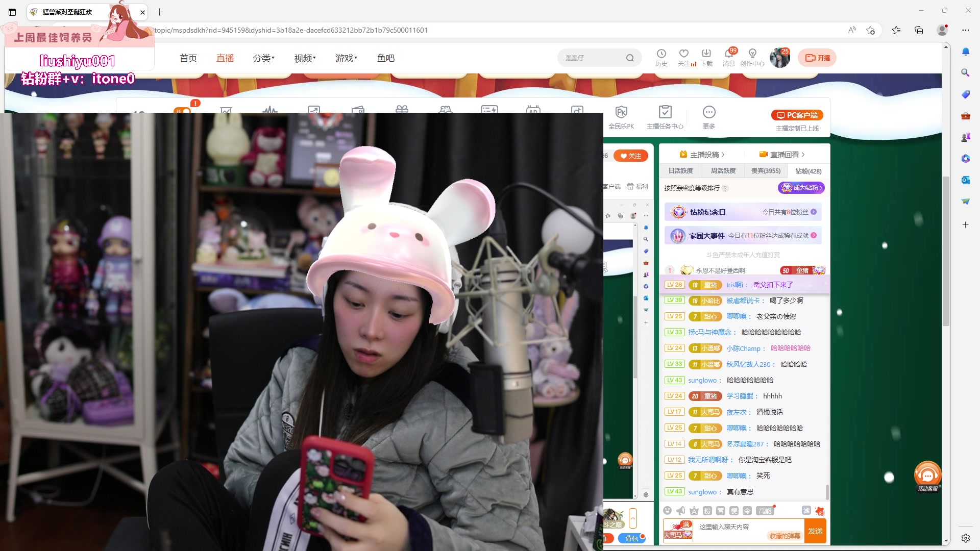Screen dimensions: 980x551
Task: Open the blue 背包 backpack button
Action: (632, 538)
